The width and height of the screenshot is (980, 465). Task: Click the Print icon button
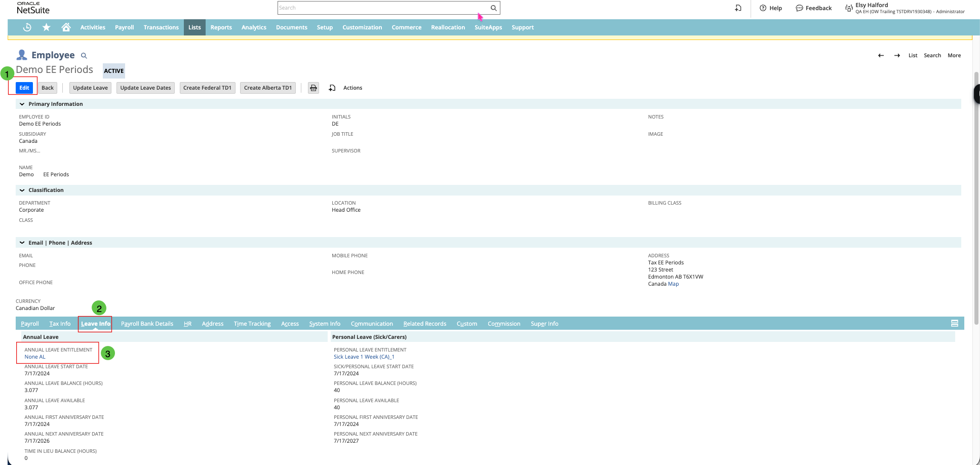(x=313, y=88)
